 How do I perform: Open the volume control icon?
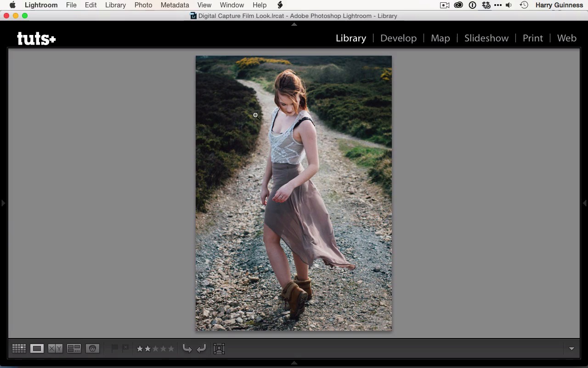tap(509, 5)
